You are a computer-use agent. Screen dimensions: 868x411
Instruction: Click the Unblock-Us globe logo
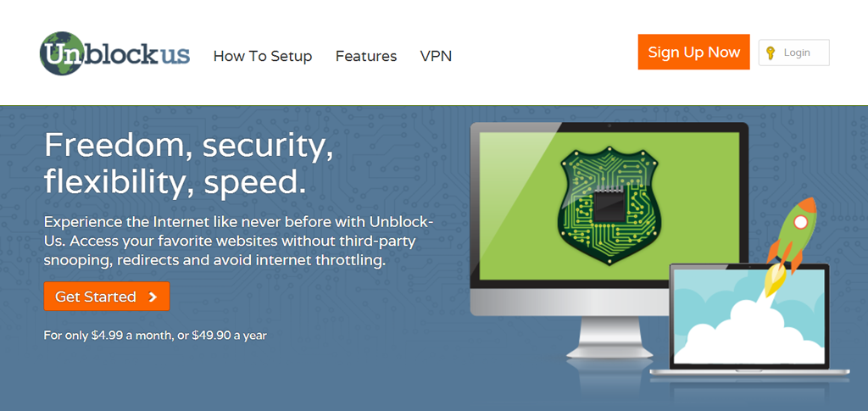pyautogui.click(x=61, y=53)
